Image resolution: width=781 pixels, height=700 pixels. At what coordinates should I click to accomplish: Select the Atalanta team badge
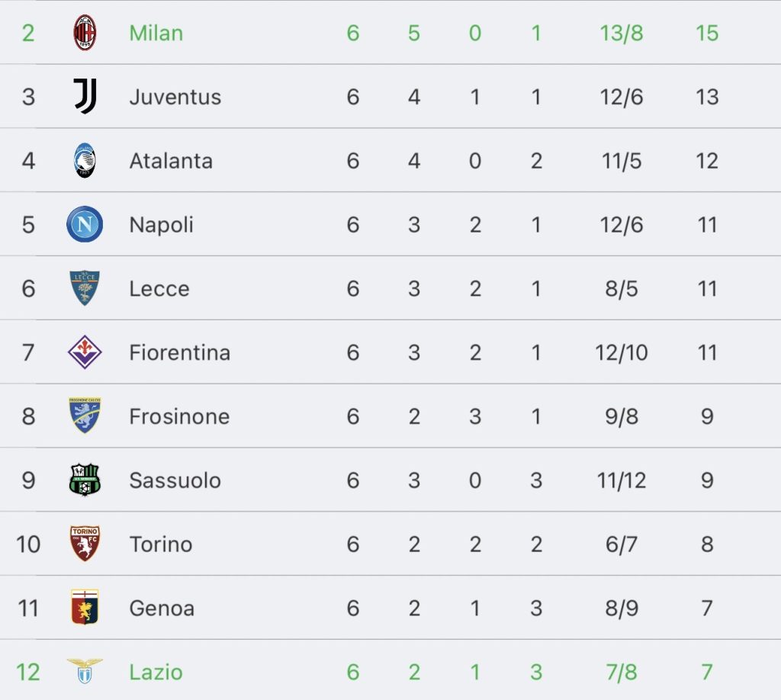(x=85, y=161)
